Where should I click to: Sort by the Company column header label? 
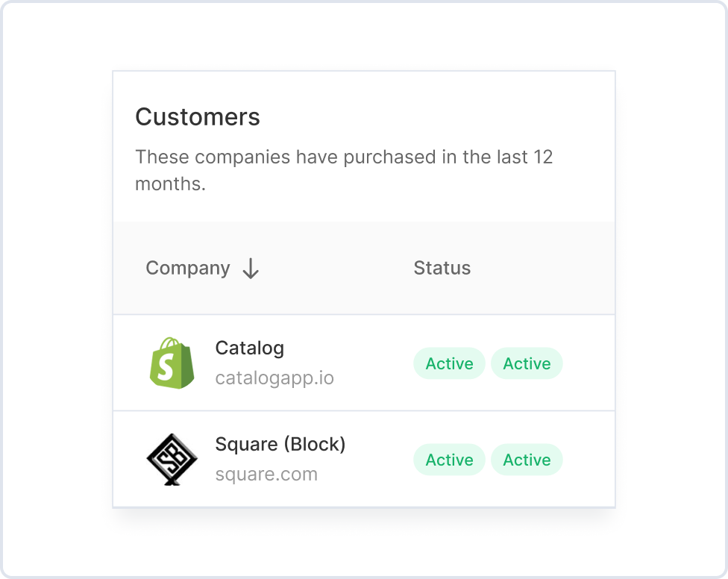point(188,269)
